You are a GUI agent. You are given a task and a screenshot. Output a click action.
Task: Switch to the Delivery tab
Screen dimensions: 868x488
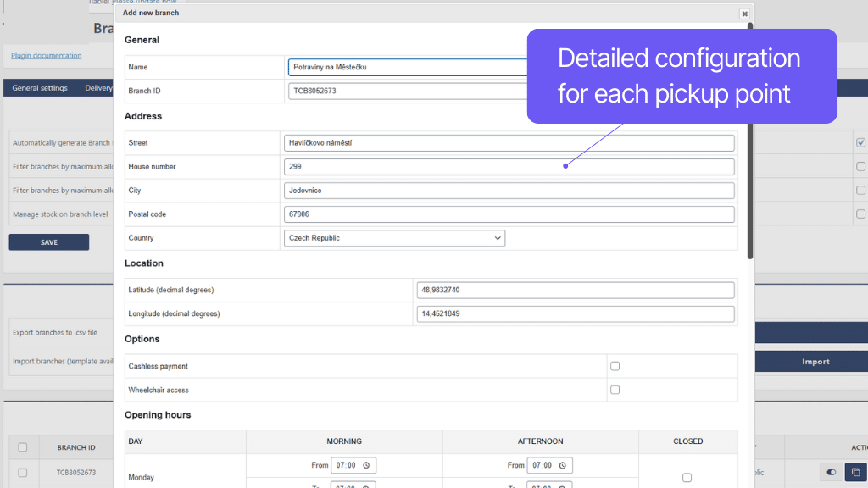pyautogui.click(x=98, y=88)
